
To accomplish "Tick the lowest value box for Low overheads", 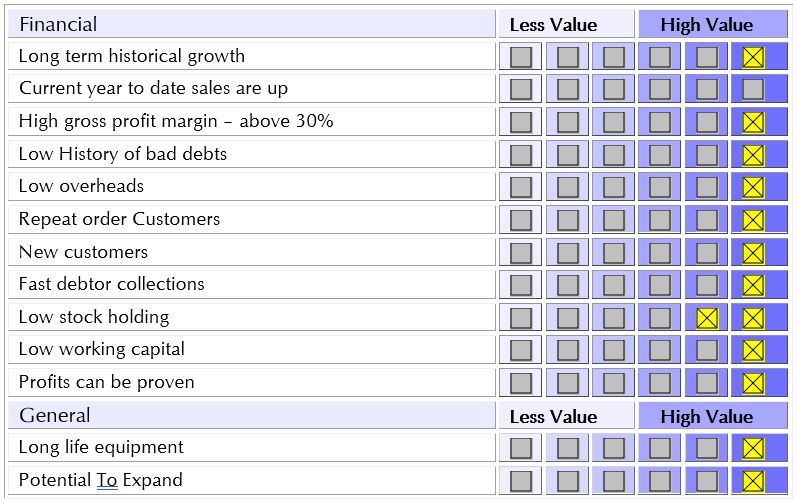I will pyautogui.click(x=521, y=187).
